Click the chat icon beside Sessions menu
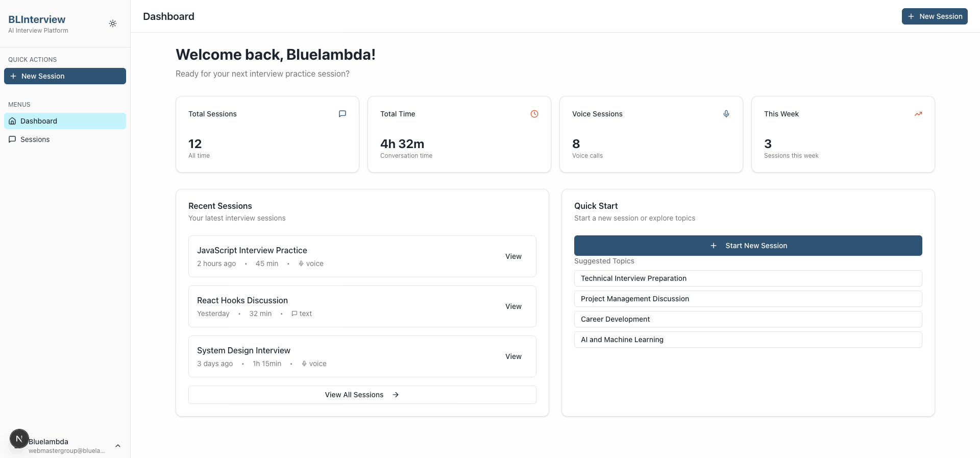This screenshot has height=458, width=980. (x=12, y=139)
